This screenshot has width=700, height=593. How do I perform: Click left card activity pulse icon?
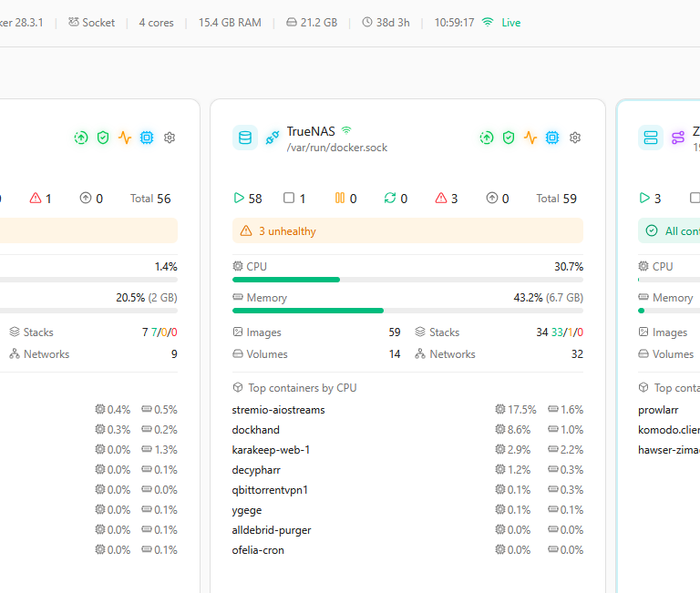pos(125,138)
